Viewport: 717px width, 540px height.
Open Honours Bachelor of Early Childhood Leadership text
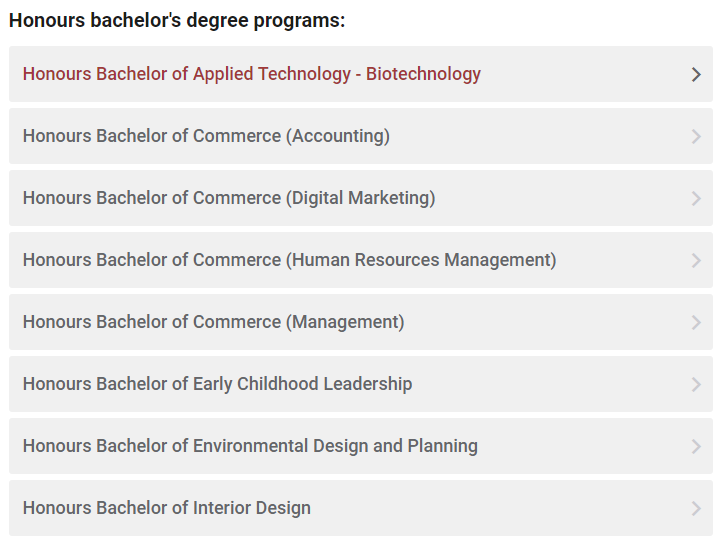(217, 384)
